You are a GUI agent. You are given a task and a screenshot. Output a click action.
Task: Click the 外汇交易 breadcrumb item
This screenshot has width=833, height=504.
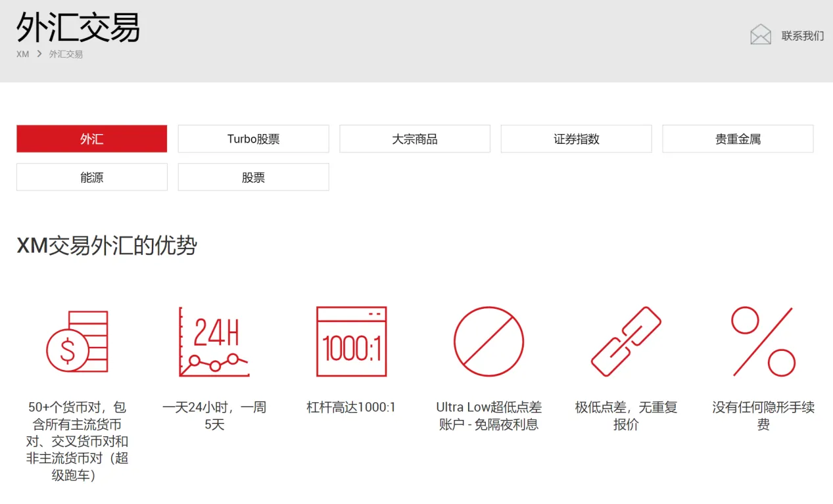coord(66,54)
